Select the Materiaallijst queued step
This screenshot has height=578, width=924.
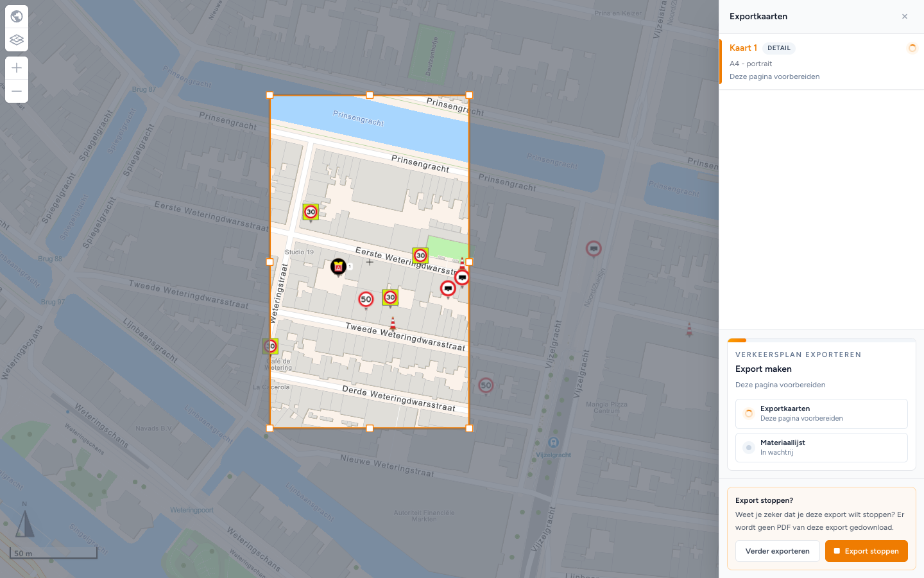click(821, 448)
